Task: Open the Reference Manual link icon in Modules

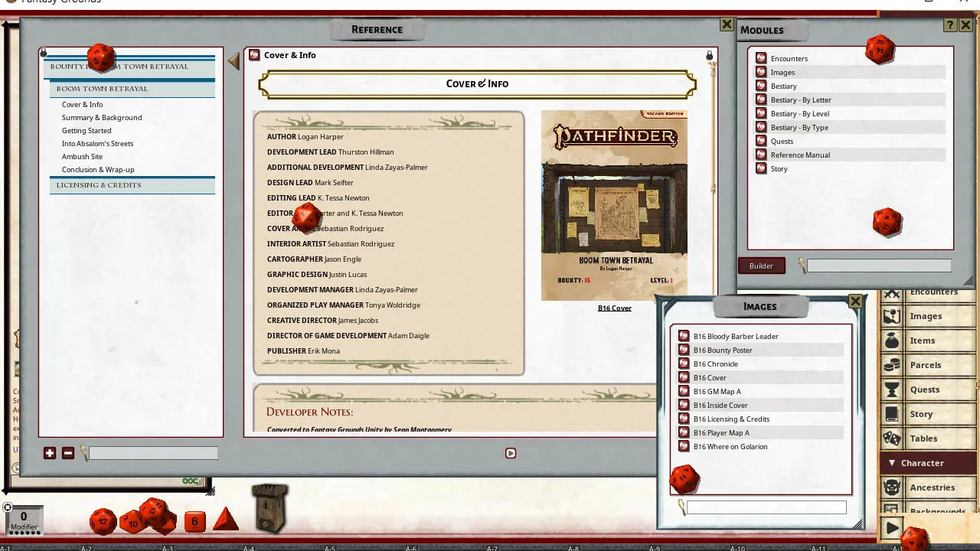Action: pyautogui.click(x=761, y=155)
